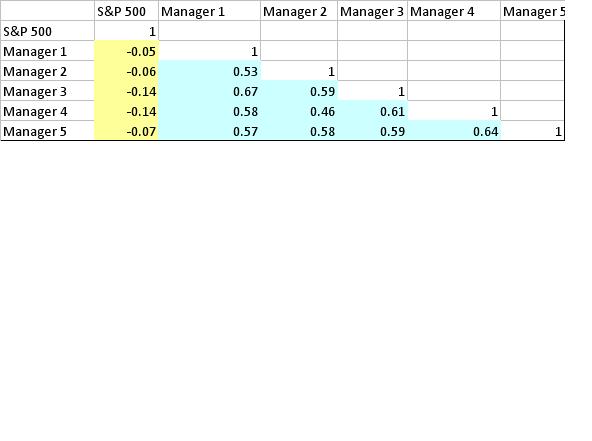
Task: Click the -0.07 cell in Manager 5 row
Action: click(126, 131)
